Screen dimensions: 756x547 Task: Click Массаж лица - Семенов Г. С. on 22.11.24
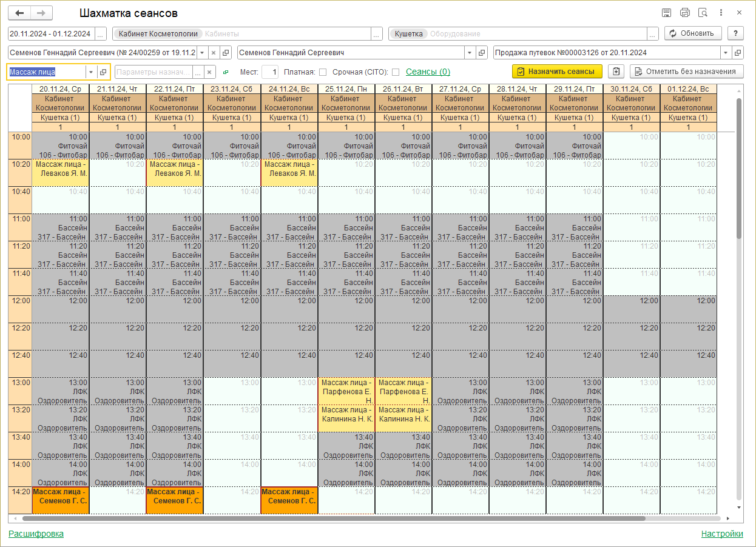tap(174, 500)
